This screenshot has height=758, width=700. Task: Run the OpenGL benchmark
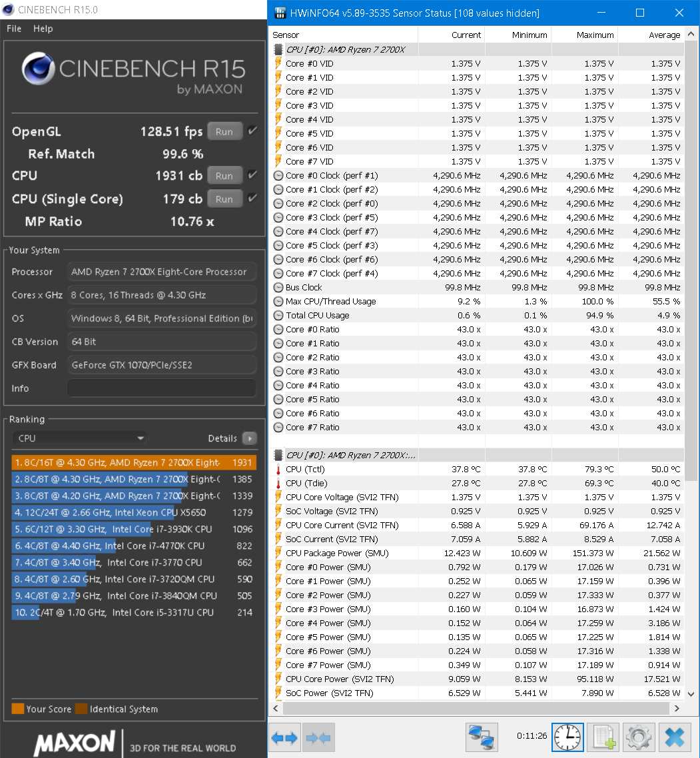pyautogui.click(x=224, y=131)
